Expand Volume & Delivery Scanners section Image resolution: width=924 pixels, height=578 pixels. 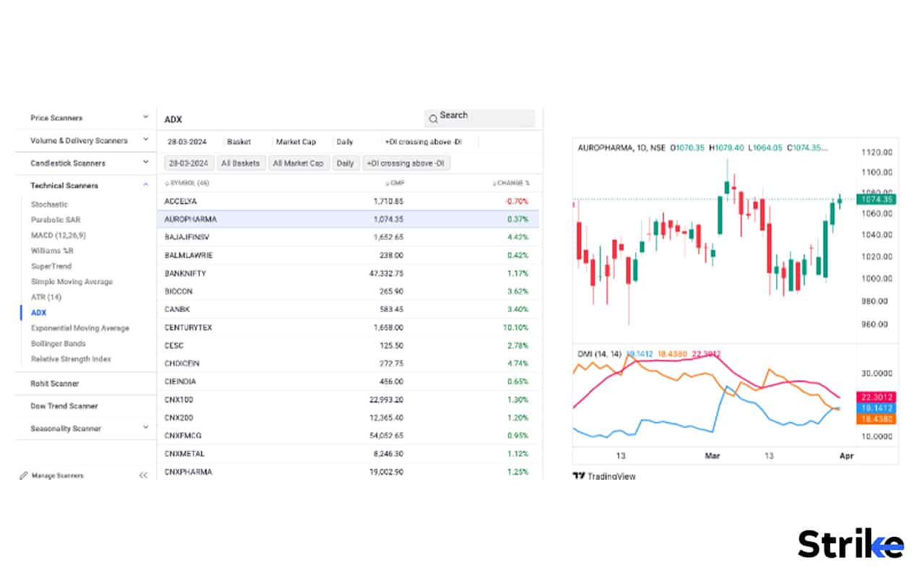(x=87, y=141)
